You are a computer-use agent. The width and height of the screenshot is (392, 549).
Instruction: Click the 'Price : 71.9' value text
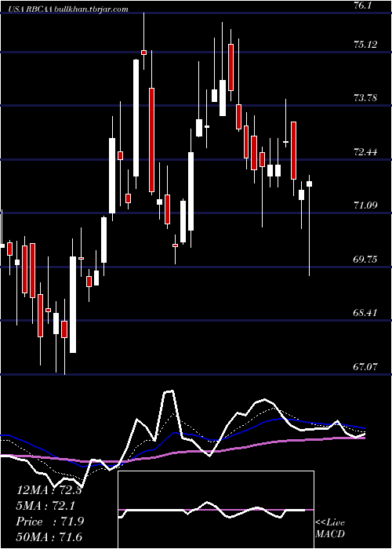[x=49, y=522]
